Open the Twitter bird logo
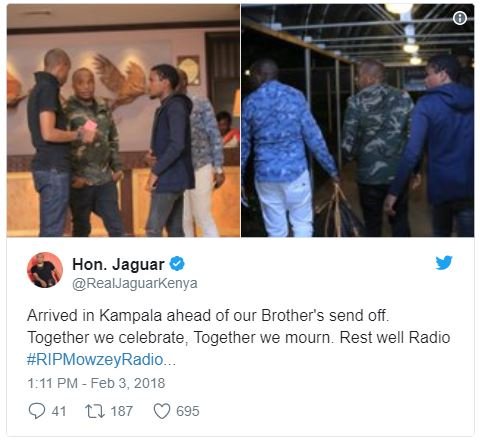This screenshot has width=480, height=444. tap(444, 263)
